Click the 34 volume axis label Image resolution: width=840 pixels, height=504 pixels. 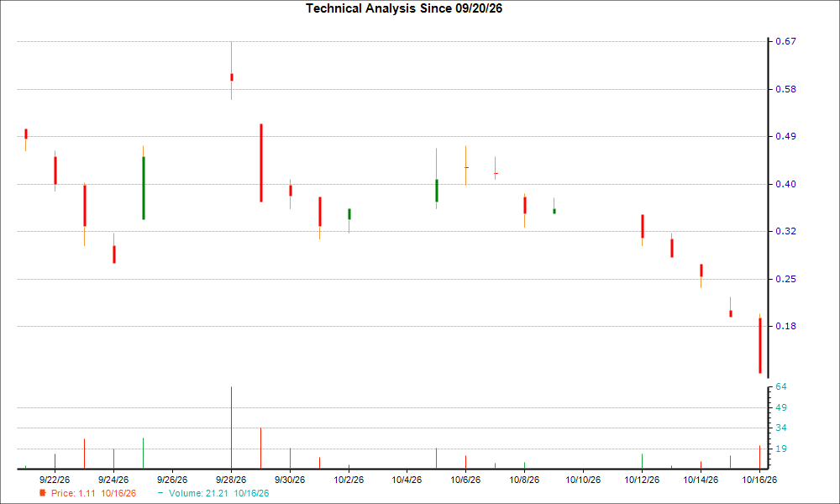click(781, 428)
